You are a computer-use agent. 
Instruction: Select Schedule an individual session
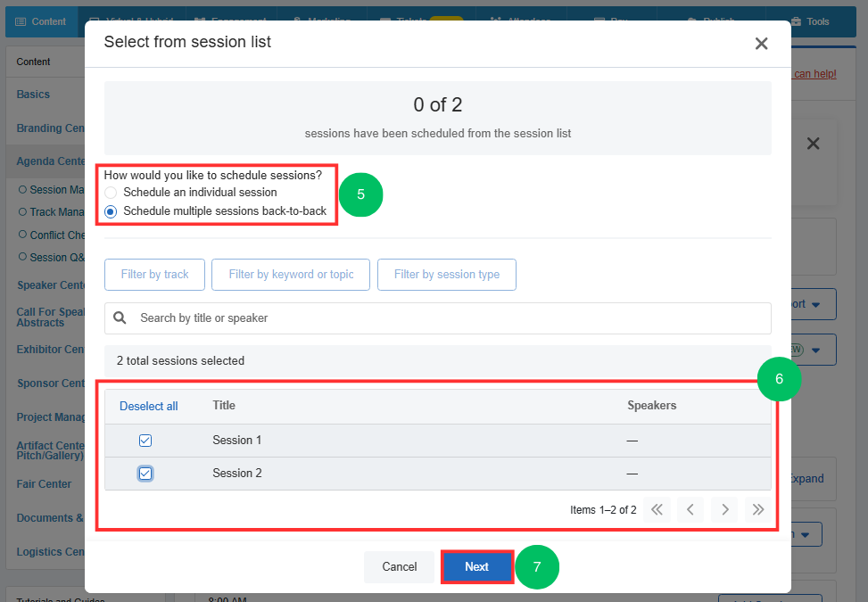click(x=111, y=193)
